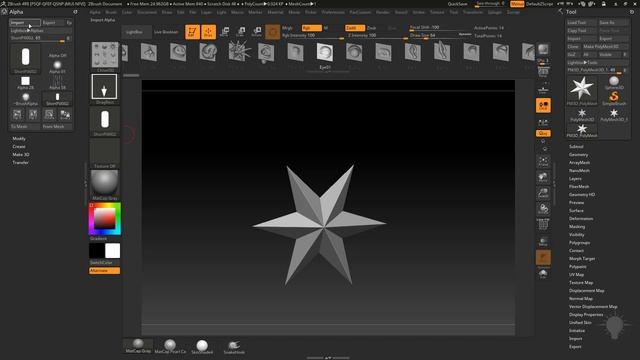Image resolution: width=640 pixels, height=360 pixels.
Task: Click the Transp transparency icon
Action: point(543,241)
